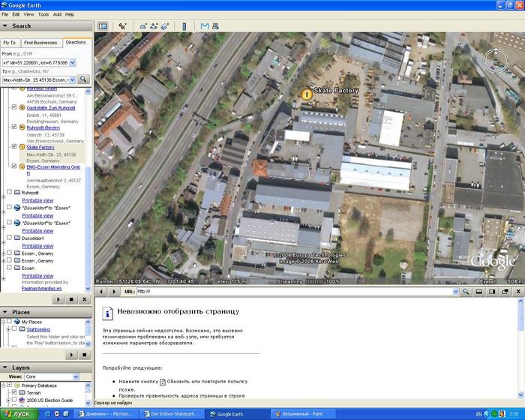Play the Places panel tour
Image resolution: width=525 pixels, height=420 pixels.
71,355
